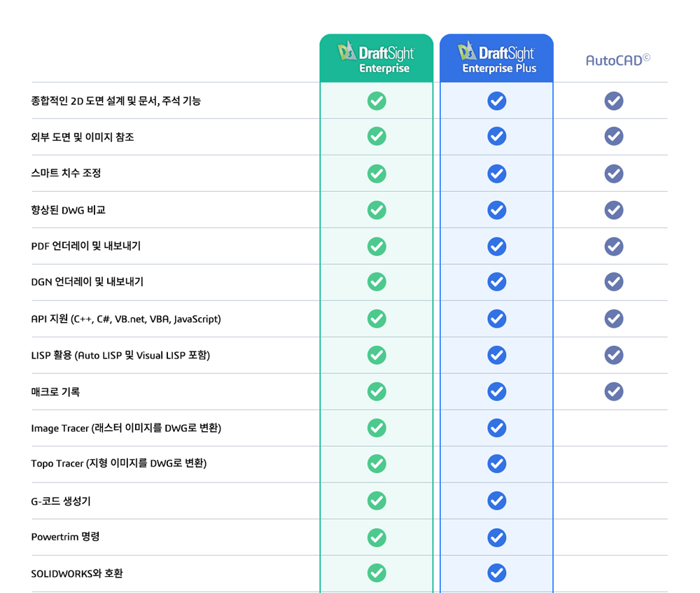Select the Powertrim 명령 label
Viewport: 700px width, 593px height.
point(65,537)
